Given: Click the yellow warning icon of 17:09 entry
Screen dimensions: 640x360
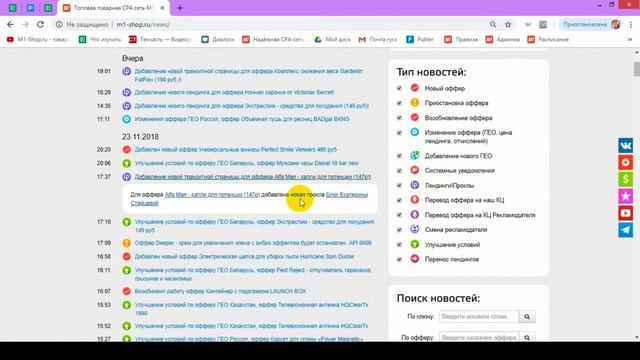Looking at the screenshot, I should pyautogui.click(x=127, y=243).
